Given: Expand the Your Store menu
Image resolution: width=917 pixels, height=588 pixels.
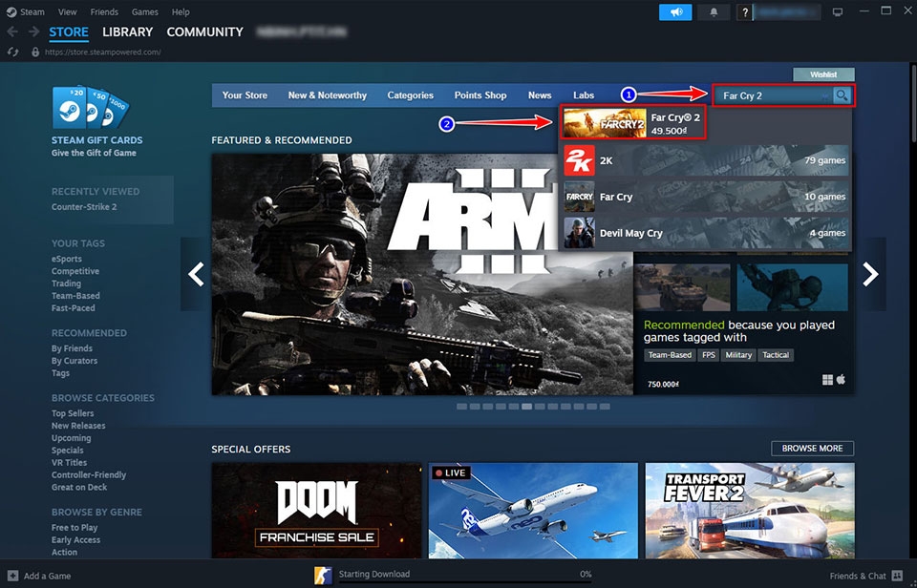Looking at the screenshot, I should pos(245,95).
